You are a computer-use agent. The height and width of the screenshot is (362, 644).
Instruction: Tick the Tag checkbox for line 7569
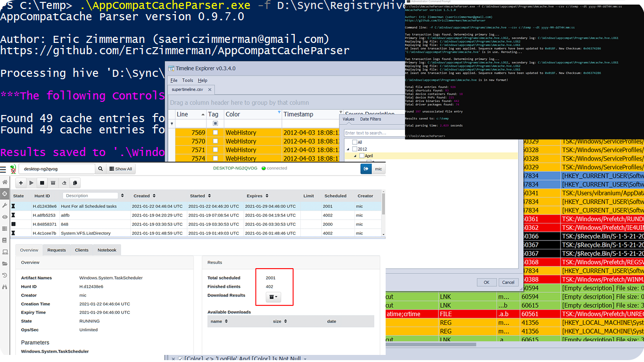(x=215, y=133)
